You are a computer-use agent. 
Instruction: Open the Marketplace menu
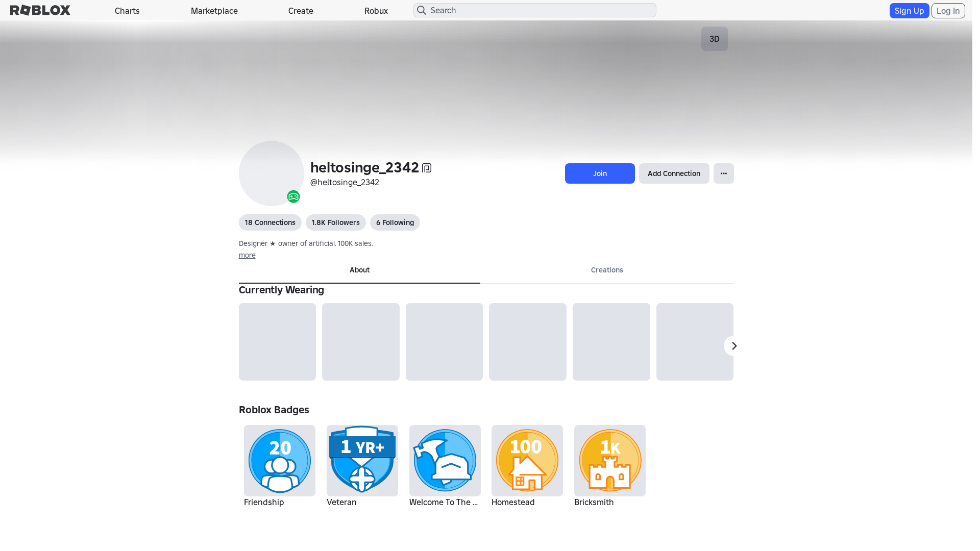[x=214, y=11]
